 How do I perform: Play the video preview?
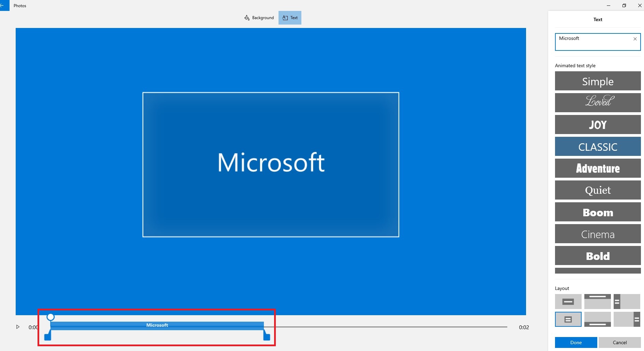tap(18, 327)
